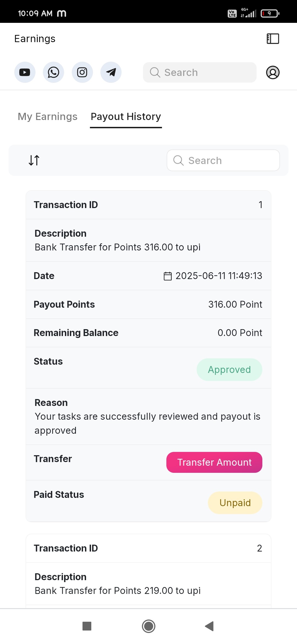Tap the Android home circle button
Screen dimensions: 297x644
(148, 626)
